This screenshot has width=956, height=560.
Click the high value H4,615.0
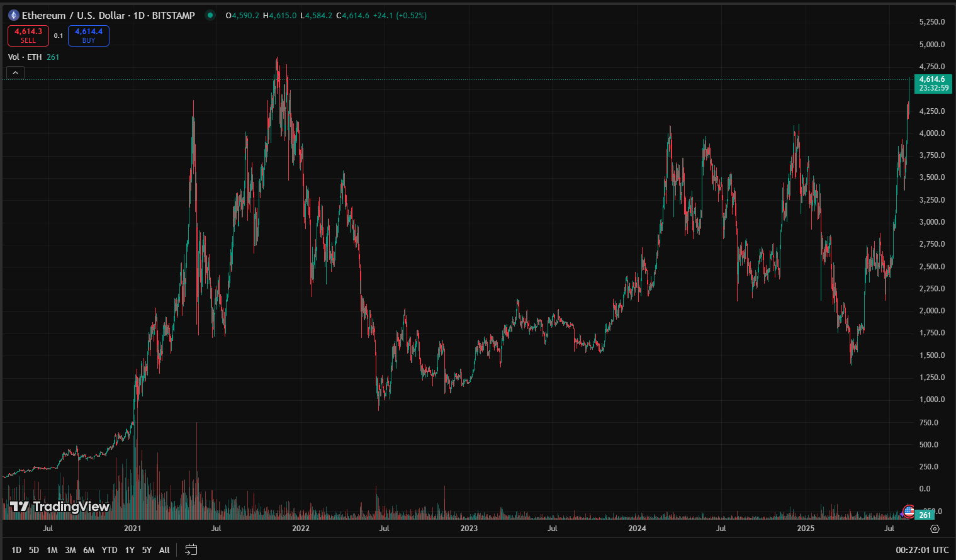coord(279,15)
